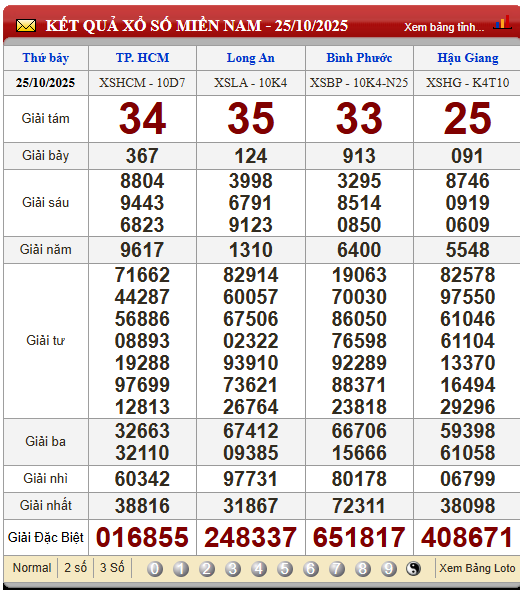520x590 pixels.
Task: Click Giải năm number 9617
Action: 142,250
